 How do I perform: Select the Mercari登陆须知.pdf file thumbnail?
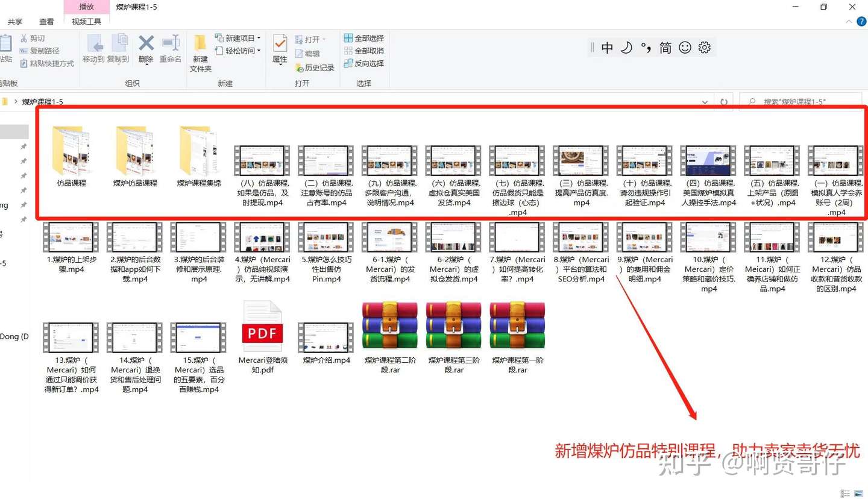[262, 328]
